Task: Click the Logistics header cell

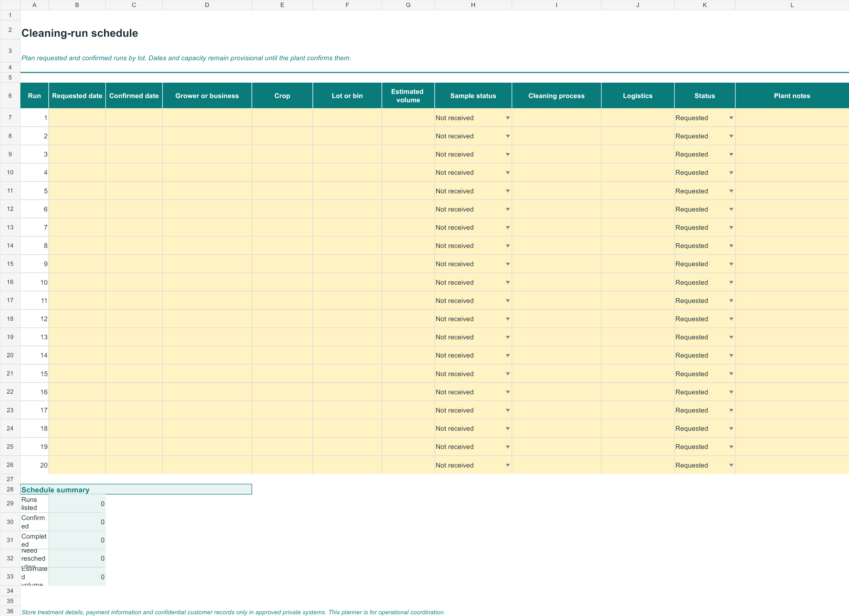Action: [637, 96]
